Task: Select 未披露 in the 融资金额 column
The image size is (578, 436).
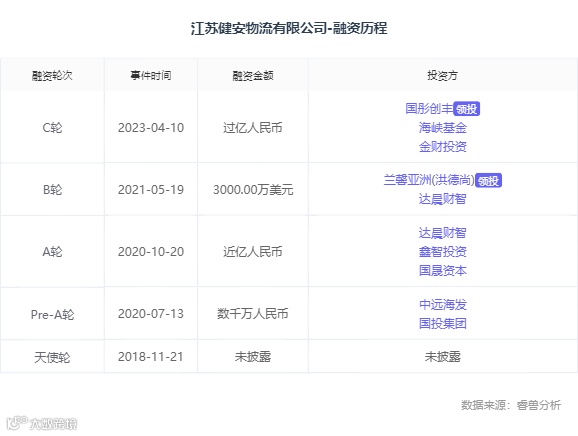Action: tap(253, 357)
